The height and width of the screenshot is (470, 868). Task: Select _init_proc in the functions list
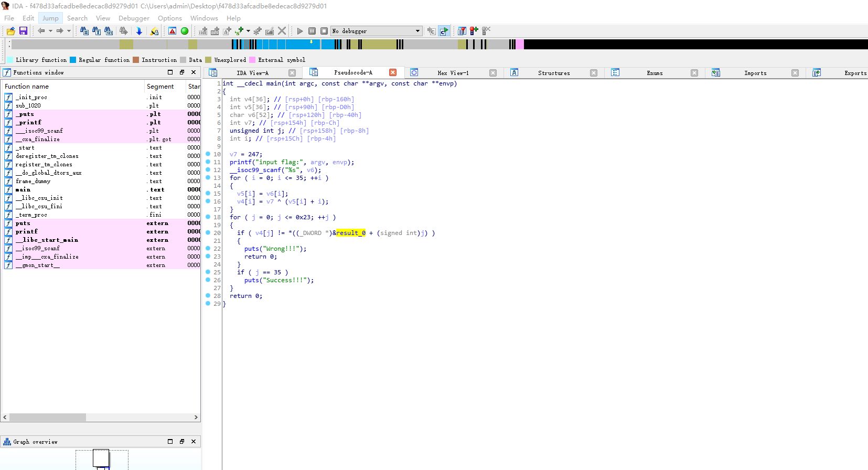[102, 97]
